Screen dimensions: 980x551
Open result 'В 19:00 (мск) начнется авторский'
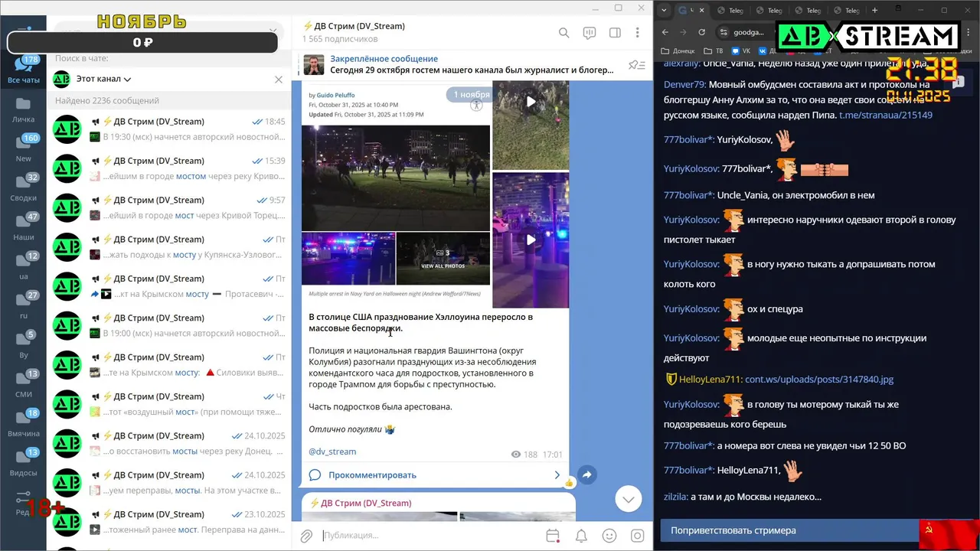coord(169,325)
